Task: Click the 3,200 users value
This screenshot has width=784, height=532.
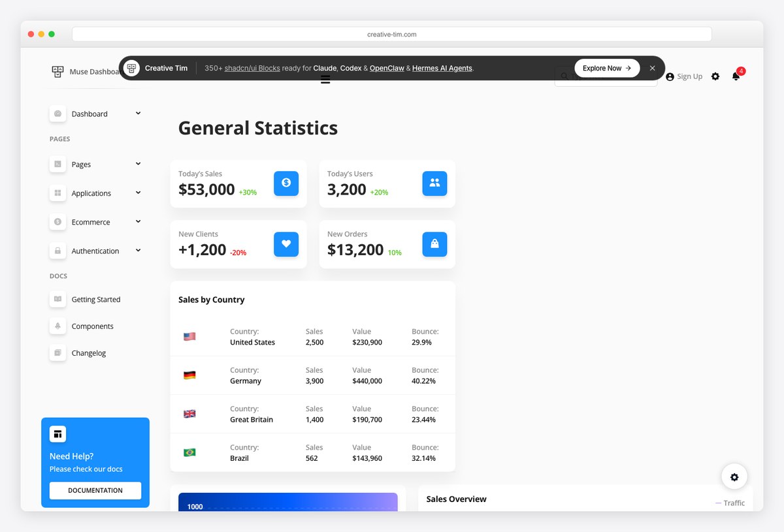Action: click(x=347, y=189)
